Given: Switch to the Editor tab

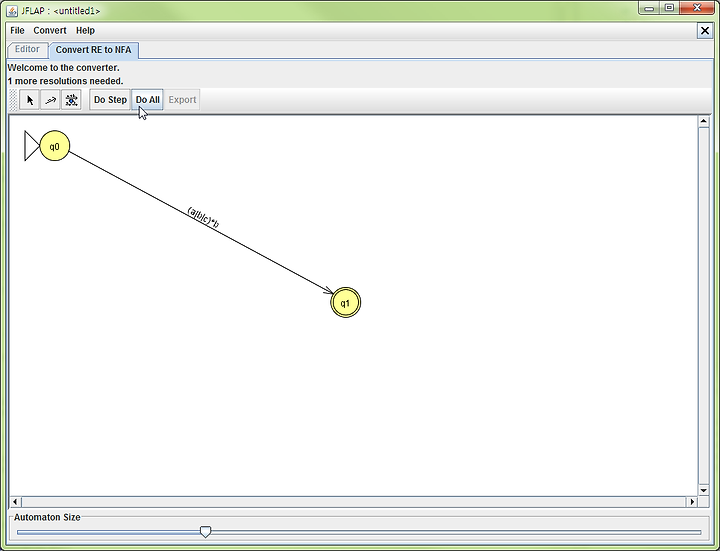Looking at the screenshot, I should [x=28, y=49].
